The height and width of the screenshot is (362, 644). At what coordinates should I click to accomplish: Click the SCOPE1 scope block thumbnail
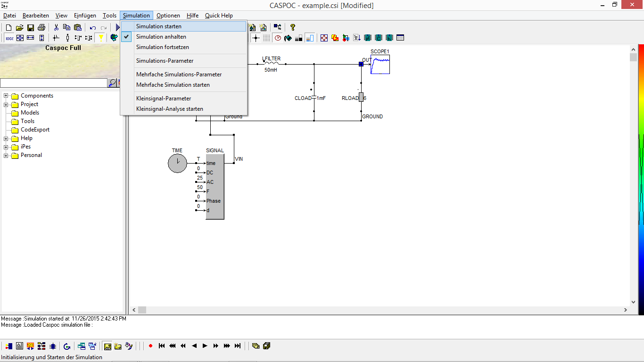coord(380,65)
